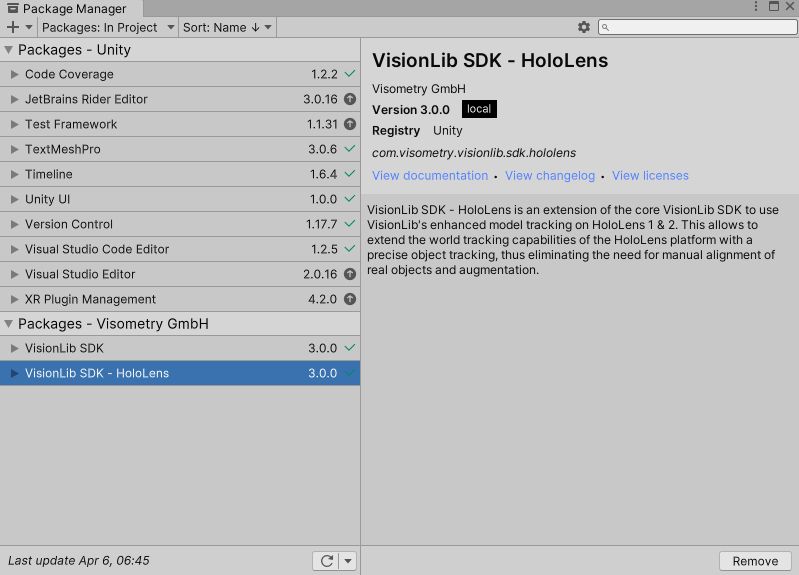Select the Package Manager tab
This screenshot has height=575, width=799.
click(x=71, y=9)
